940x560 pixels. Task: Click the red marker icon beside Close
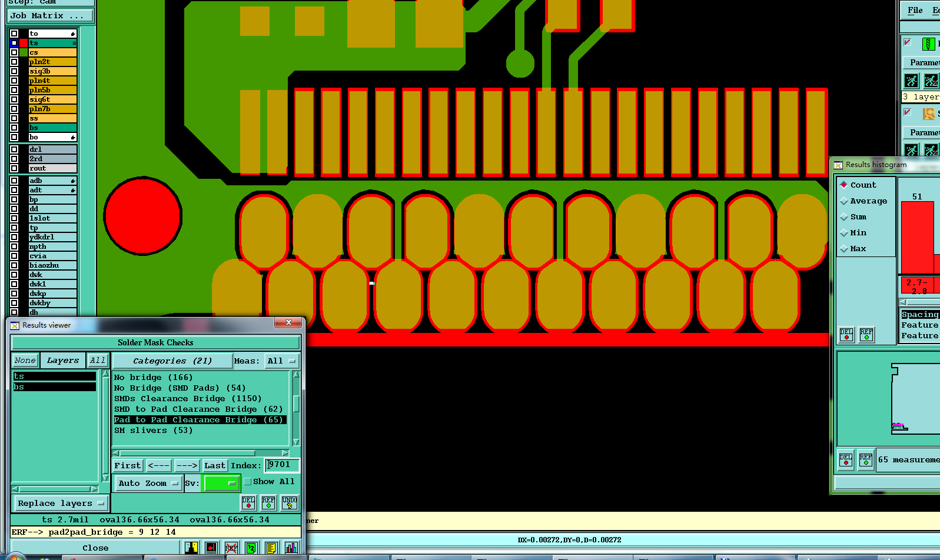[211, 548]
